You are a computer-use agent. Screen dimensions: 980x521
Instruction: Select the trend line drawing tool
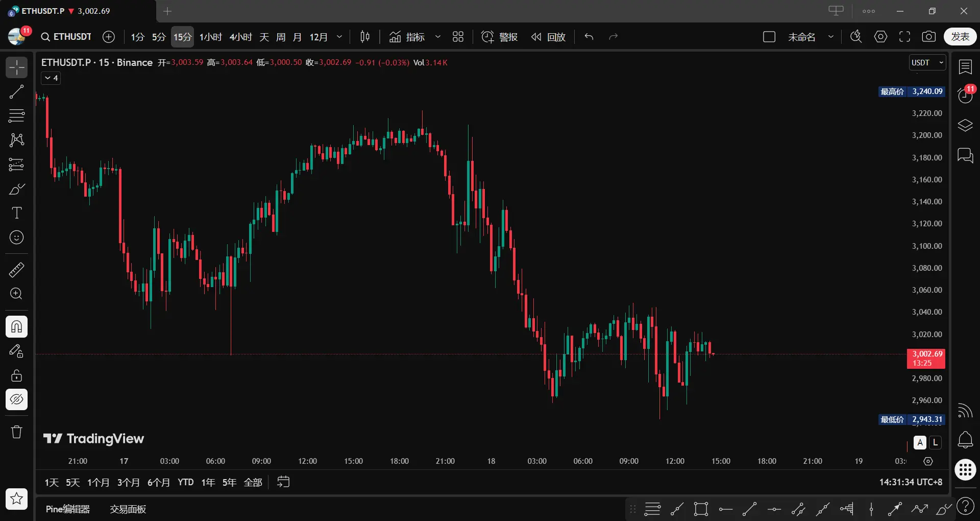click(16, 92)
